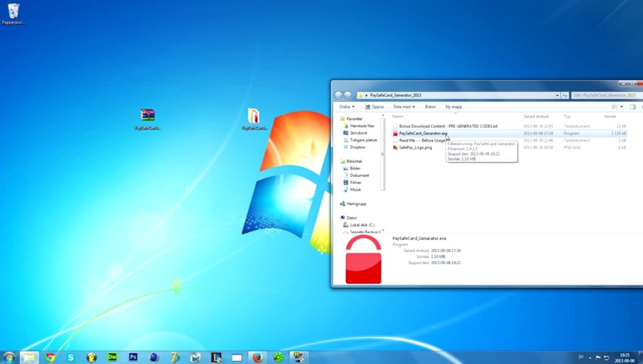Sort by the Storlek column header
The width and height of the screenshot is (643, 364).
610,117
